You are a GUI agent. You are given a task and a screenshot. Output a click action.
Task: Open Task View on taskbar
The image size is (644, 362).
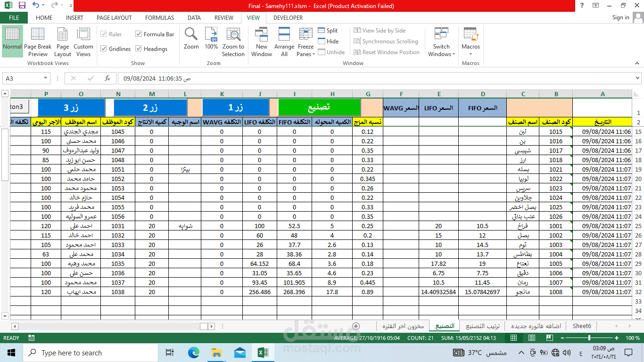(170, 353)
